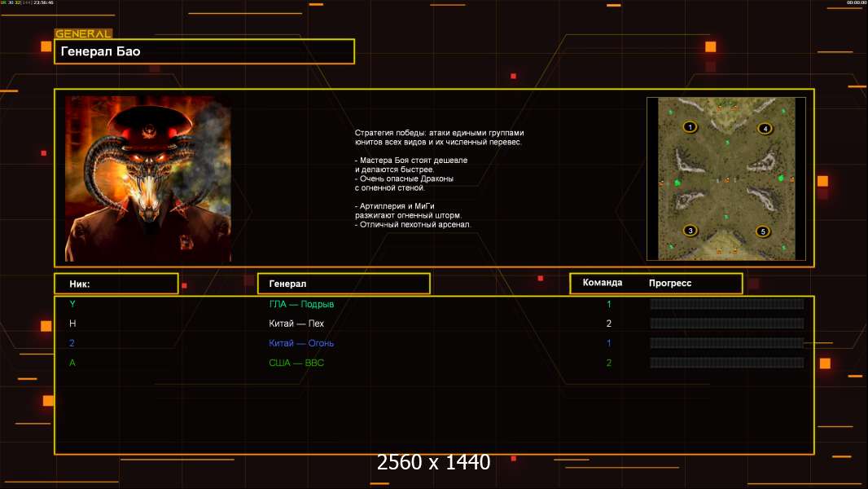This screenshot has height=489, width=868.
Task: Click start position marker 5 on the map
Action: 763,231
